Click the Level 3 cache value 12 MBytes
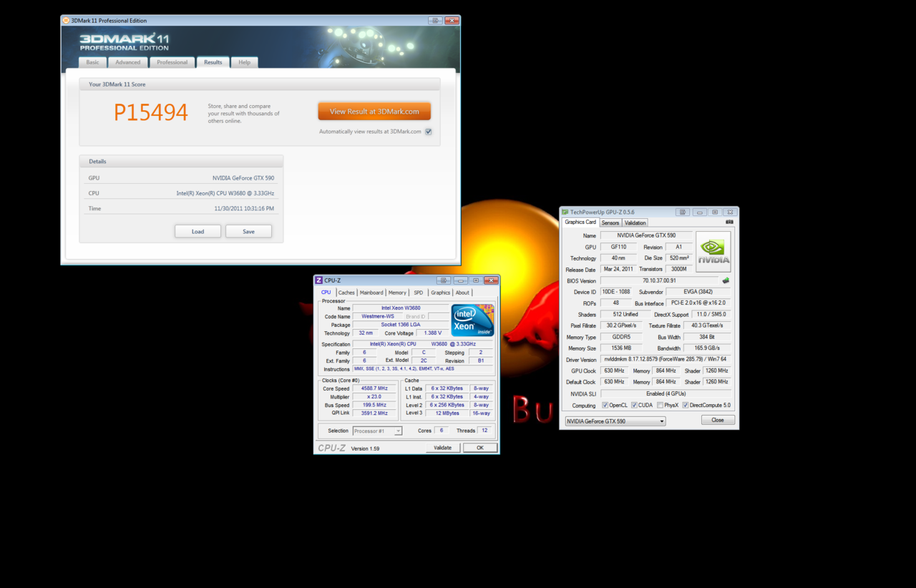Image resolution: width=916 pixels, height=588 pixels. click(x=447, y=413)
